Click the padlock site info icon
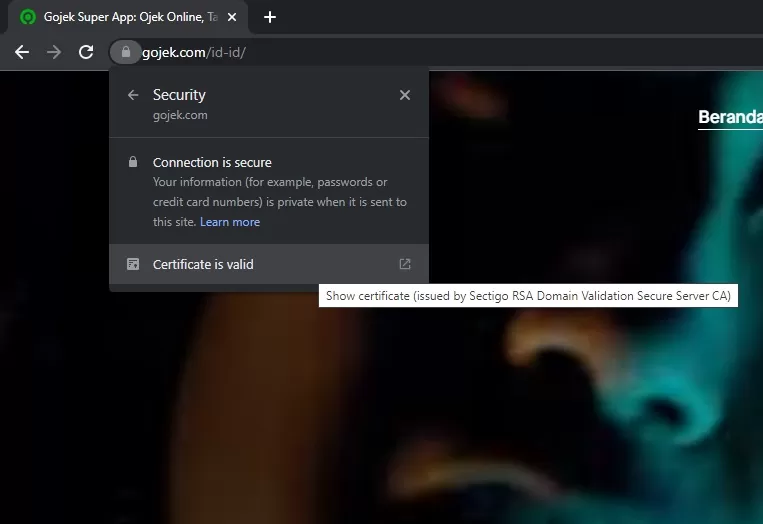The image size is (763, 524). 126,52
